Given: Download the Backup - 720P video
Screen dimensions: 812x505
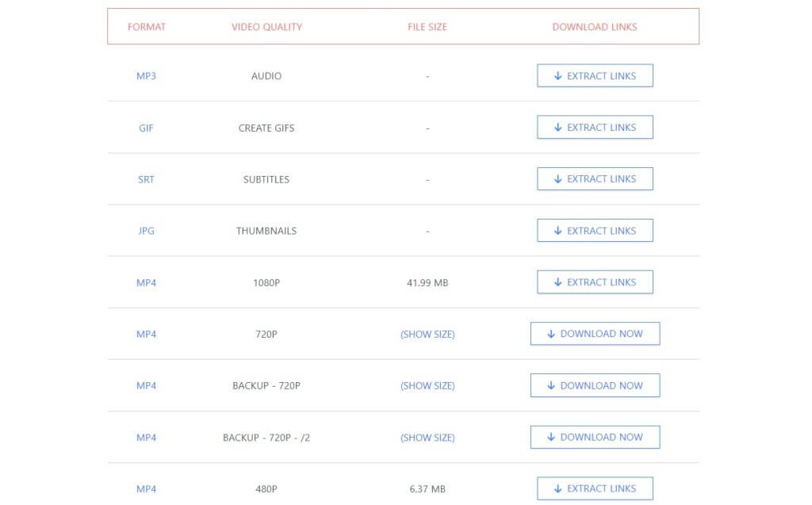Looking at the screenshot, I should click(x=595, y=385).
